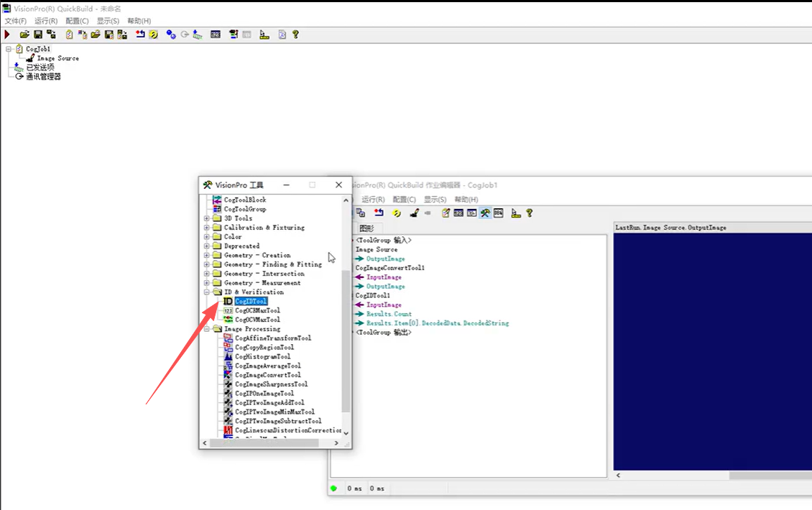Click the help question mark in job editor toolbar
The width and height of the screenshot is (812, 510).
pos(530,213)
